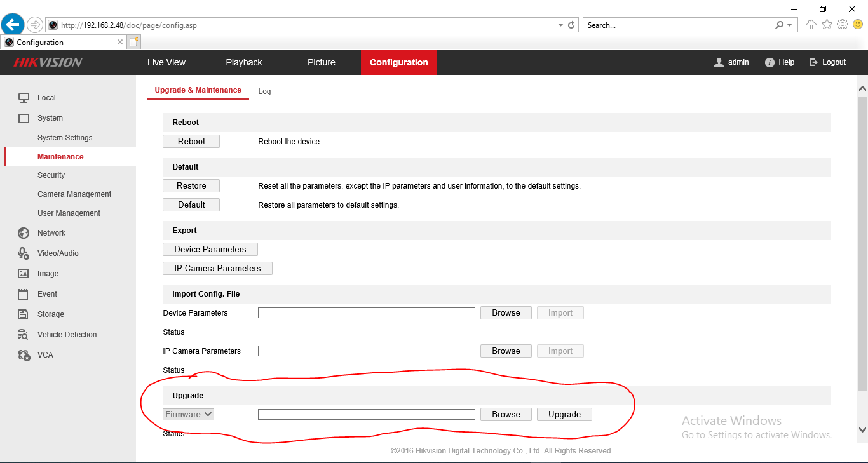Click the Vehicle Detection icon

pyautogui.click(x=24, y=335)
